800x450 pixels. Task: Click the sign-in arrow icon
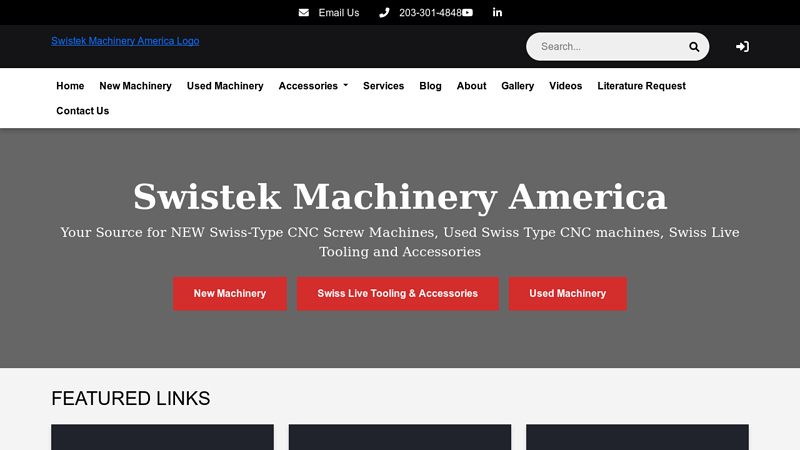coord(742,46)
